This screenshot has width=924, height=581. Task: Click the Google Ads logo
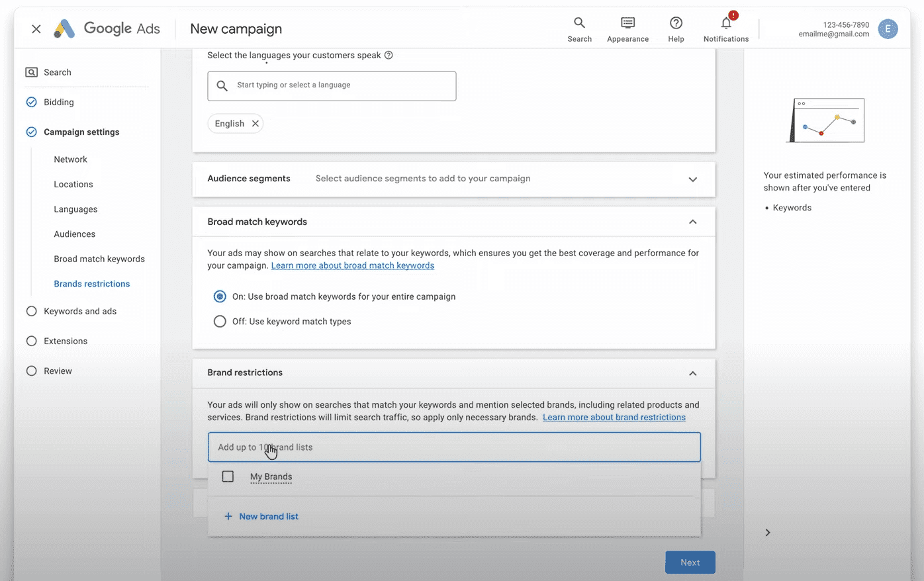pyautogui.click(x=107, y=28)
